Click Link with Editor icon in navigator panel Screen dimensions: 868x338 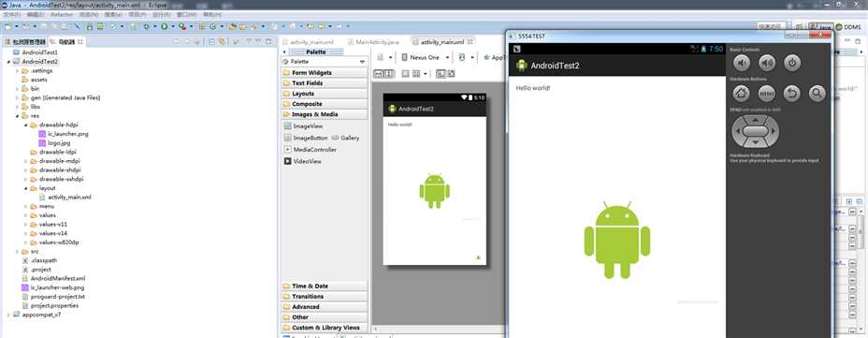click(223, 41)
